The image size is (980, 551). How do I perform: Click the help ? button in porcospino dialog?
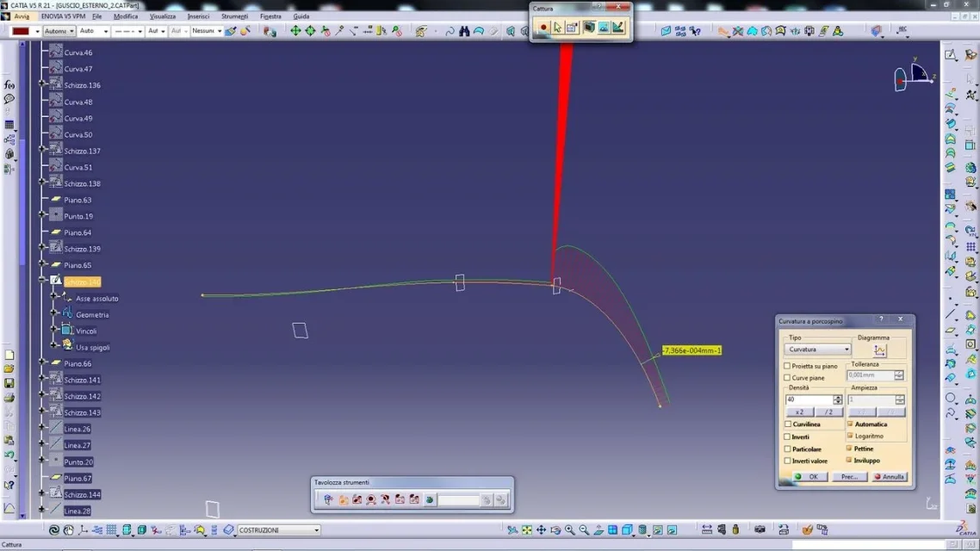(881, 319)
